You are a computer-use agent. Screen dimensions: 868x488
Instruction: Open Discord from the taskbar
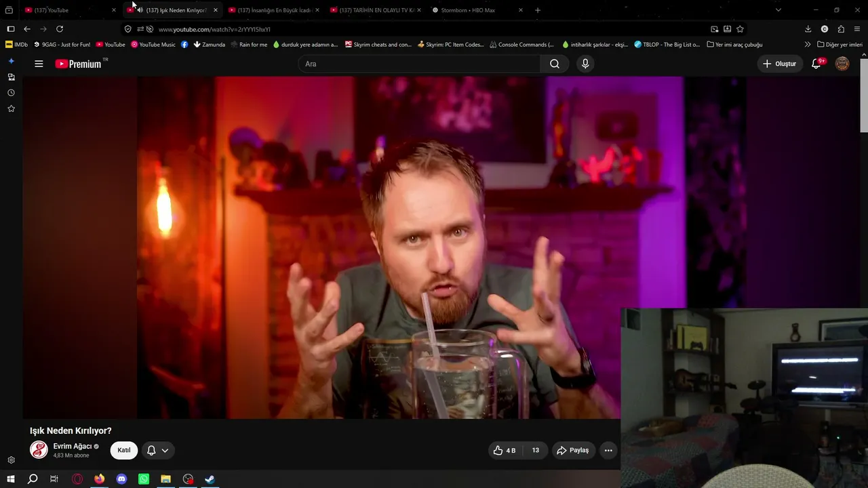coord(121,479)
